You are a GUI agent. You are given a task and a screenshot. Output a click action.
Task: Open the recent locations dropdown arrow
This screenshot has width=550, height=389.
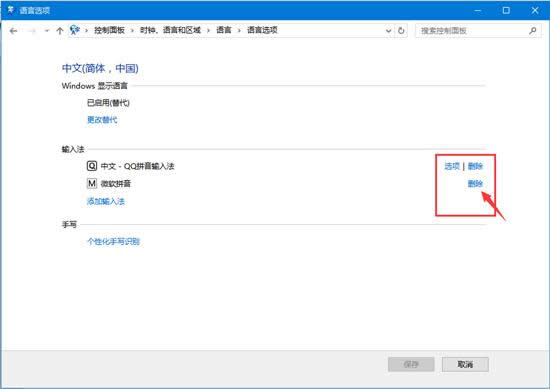(x=47, y=31)
